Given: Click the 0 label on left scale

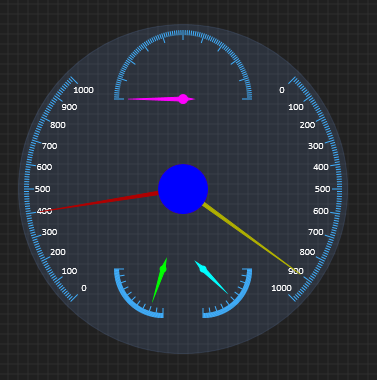Looking at the screenshot, I should 84,288.
